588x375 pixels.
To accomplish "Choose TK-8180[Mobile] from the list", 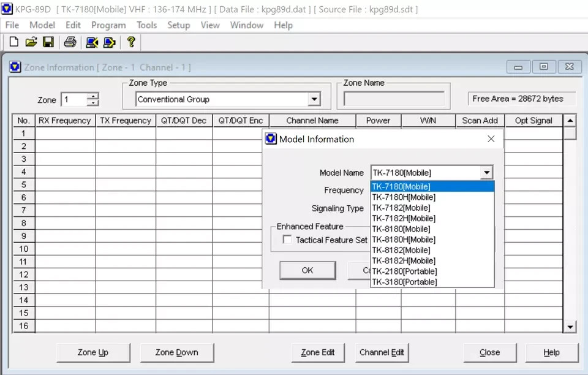I will click(432, 229).
